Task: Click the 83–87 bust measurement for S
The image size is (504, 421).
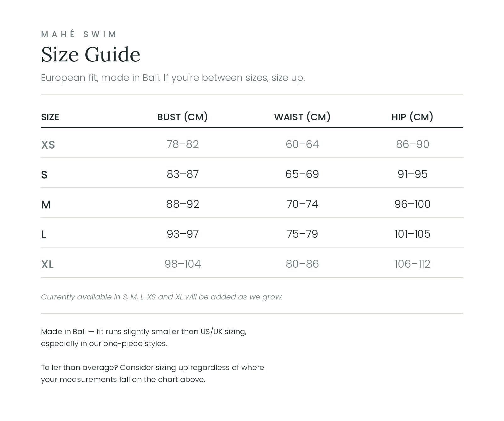Action: (183, 174)
